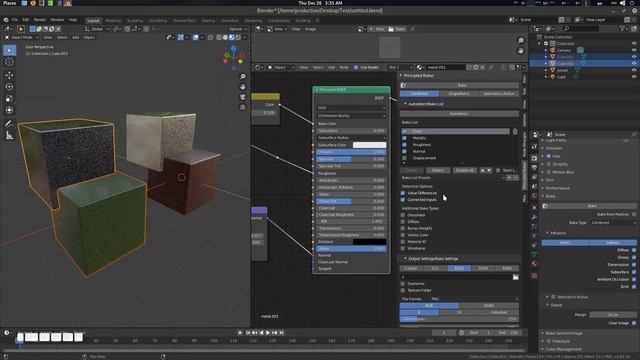Choose the Move tool

[x=9, y=76]
